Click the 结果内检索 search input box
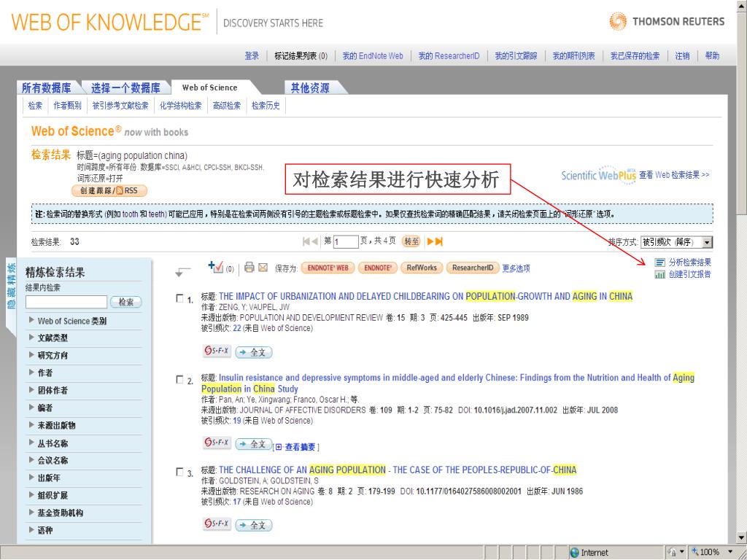747x560 pixels. (66, 302)
